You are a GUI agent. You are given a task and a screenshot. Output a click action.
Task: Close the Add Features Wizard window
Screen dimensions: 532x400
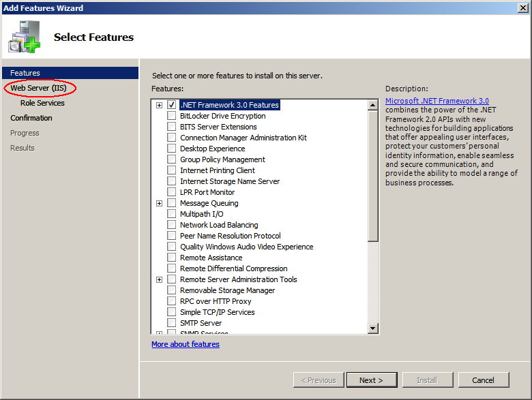pos(523,7)
